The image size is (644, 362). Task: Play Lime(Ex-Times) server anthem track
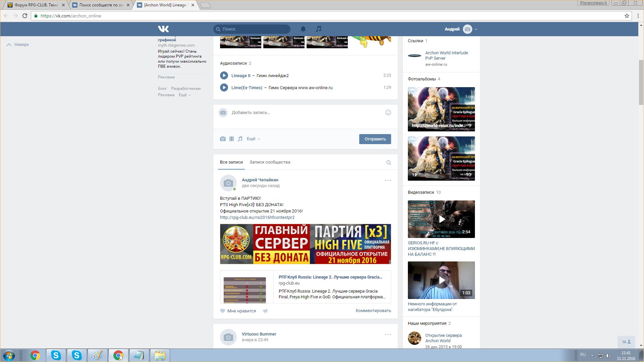coord(224,88)
